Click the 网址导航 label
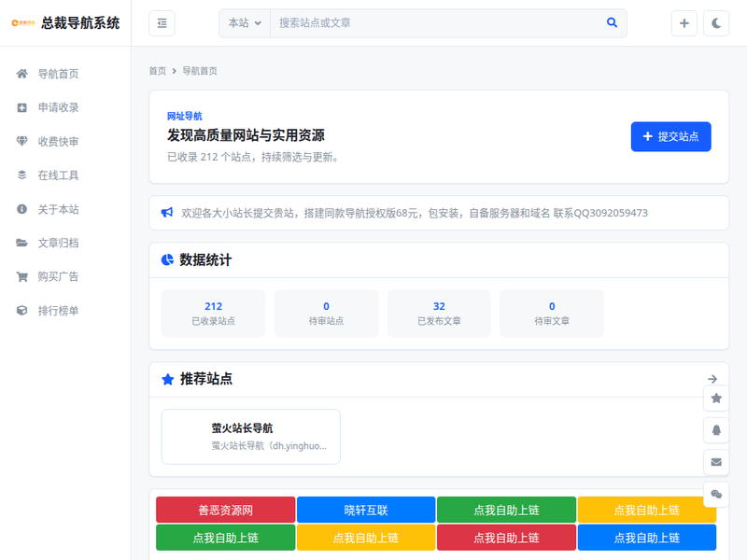747x560 pixels. click(184, 116)
